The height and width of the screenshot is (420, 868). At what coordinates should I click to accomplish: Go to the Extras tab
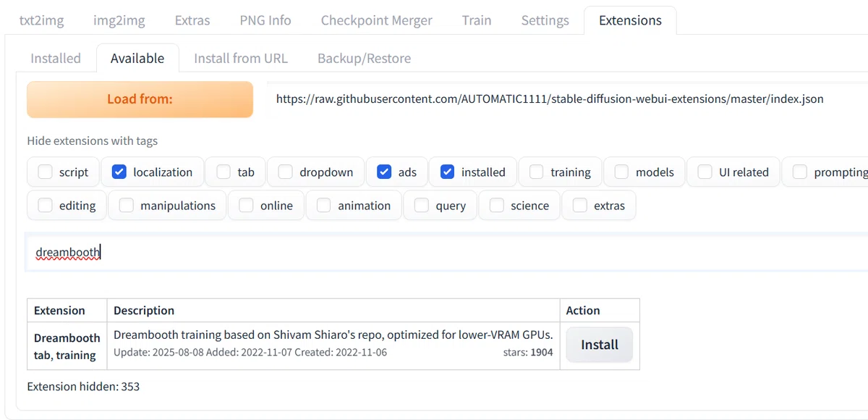(x=192, y=20)
